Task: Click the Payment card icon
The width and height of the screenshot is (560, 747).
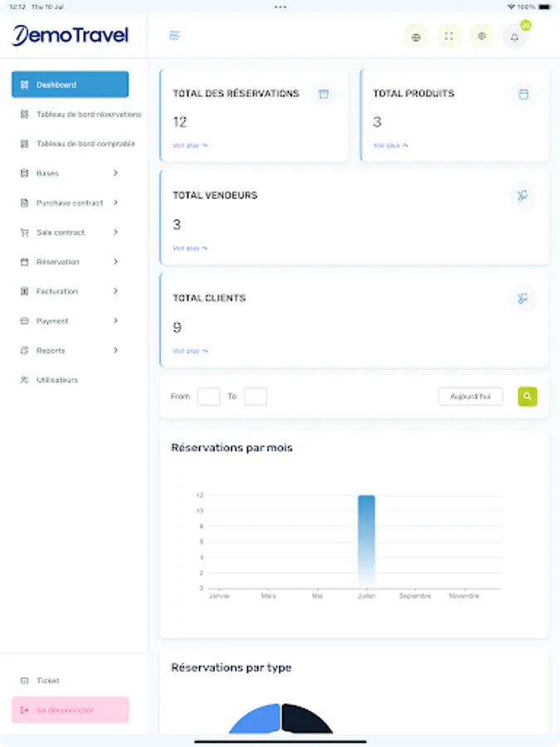Action: pos(24,321)
